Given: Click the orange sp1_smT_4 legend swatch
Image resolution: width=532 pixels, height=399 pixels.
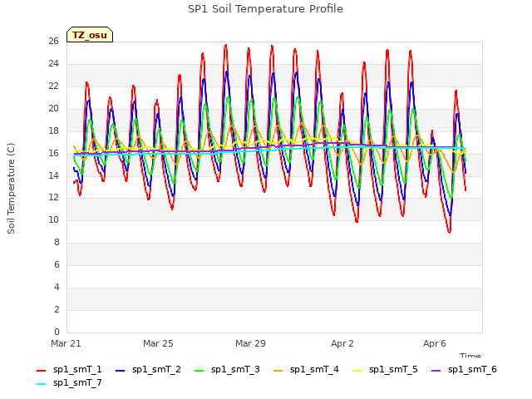Looking at the screenshot, I should 278,371.
